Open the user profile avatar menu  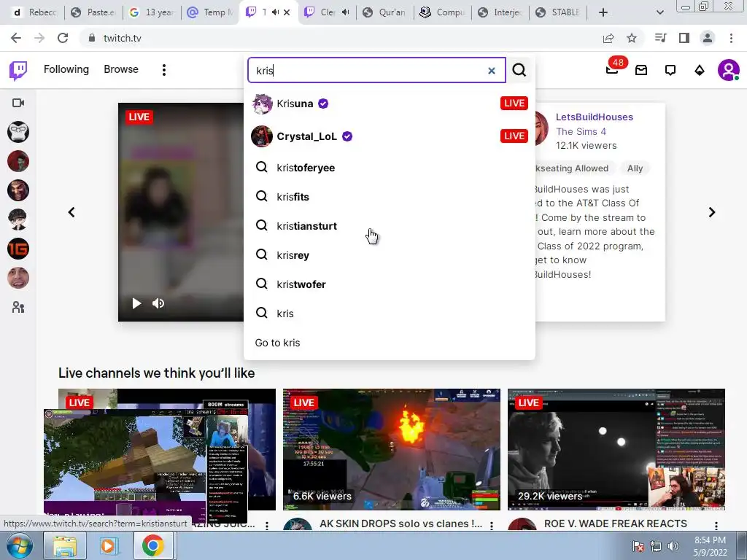pyautogui.click(x=729, y=71)
